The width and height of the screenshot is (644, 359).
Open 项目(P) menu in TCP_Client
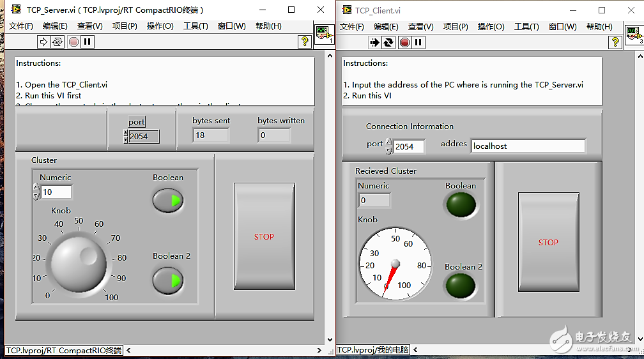click(456, 27)
